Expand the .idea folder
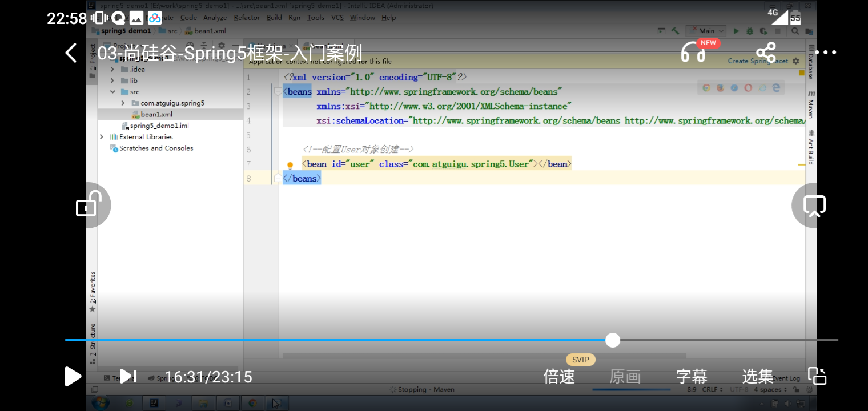The width and height of the screenshot is (868, 411). pos(112,70)
